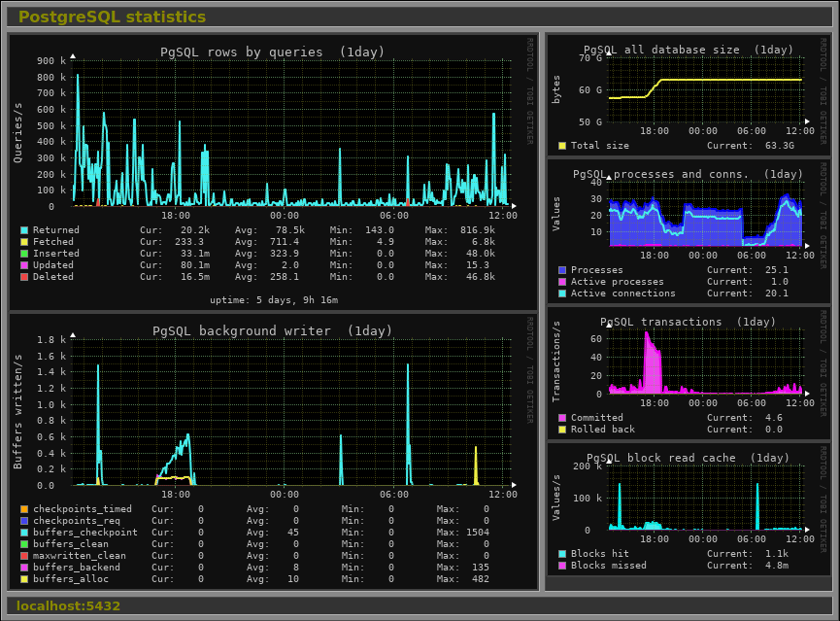Click the Inserted green legend swatch
This screenshot has height=621, width=840.
(24, 254)
